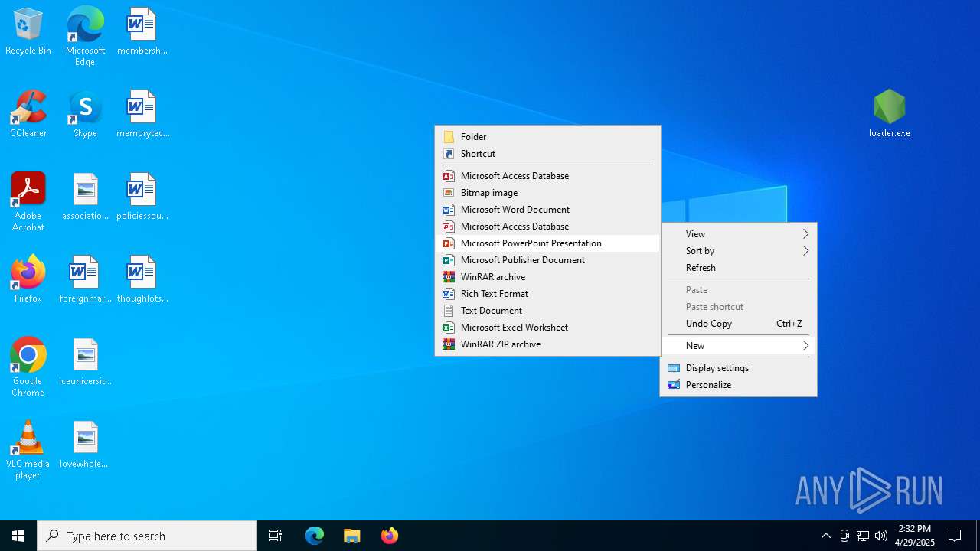Open Microsoft Edge from the taskbar

coord(315,536)
